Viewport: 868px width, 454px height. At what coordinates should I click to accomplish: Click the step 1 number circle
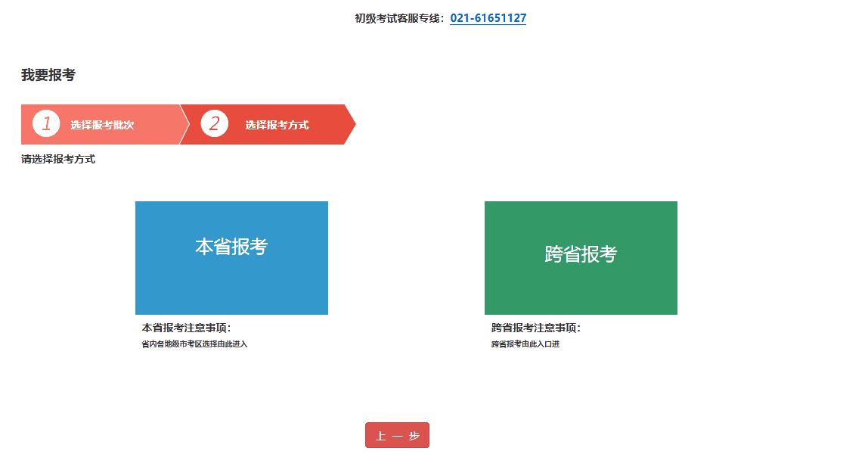pyautogui.click(x=46, y=124)
